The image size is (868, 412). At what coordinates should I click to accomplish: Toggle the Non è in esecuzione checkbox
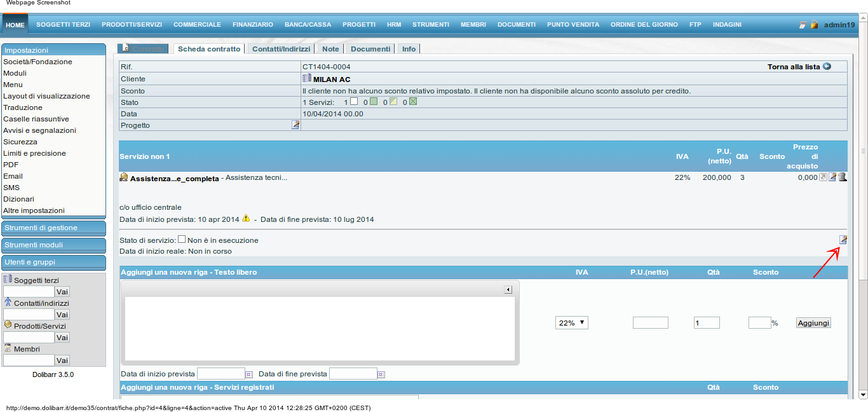click(182, 240)
